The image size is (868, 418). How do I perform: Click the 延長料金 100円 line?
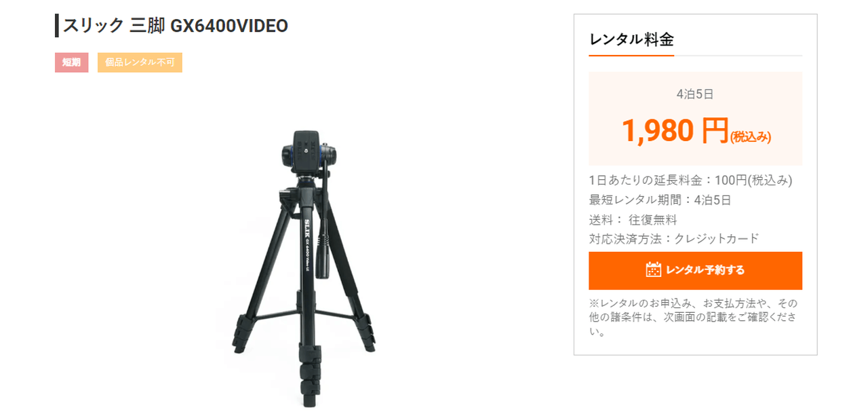(691, 180)
